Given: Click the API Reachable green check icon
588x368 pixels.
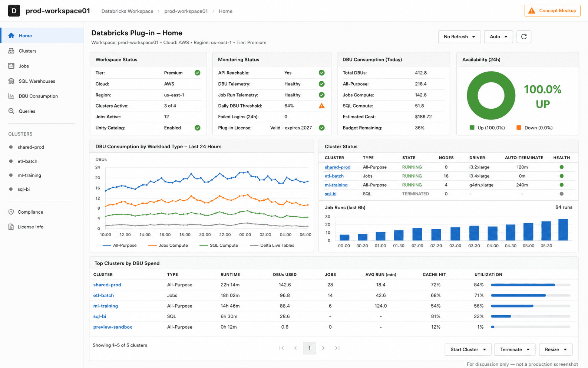Looking at the screenshot, I should point(322,73).
